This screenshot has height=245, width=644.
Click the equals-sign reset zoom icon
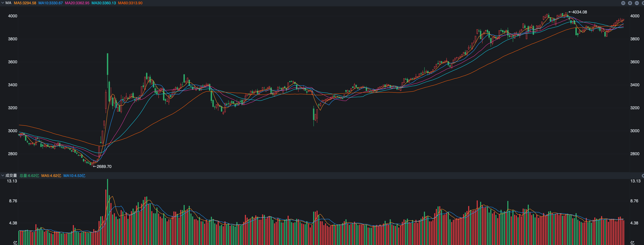click(x=623, y=3)
